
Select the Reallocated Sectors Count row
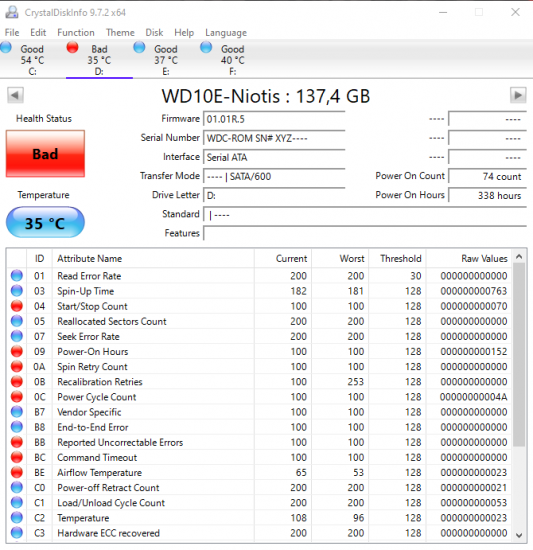pyautogui.click(x=259, y=321)
